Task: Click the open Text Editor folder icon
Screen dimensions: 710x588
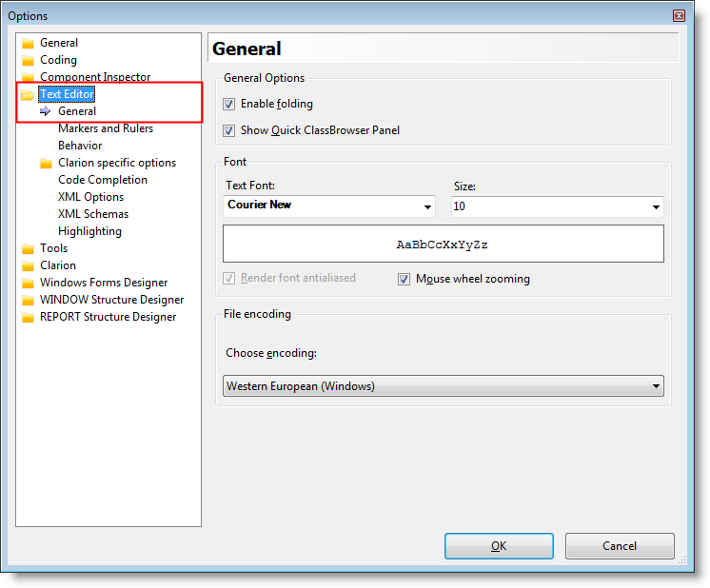Action: coord(28,94)
